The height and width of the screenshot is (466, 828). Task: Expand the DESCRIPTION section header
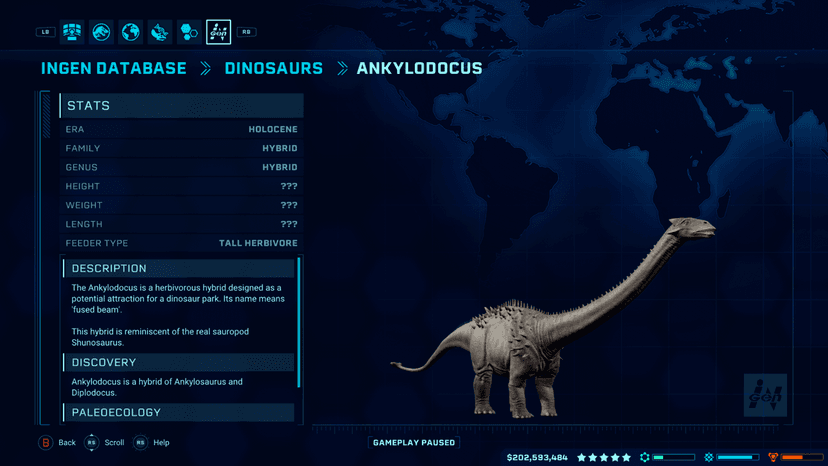click(x=178, y=268)
